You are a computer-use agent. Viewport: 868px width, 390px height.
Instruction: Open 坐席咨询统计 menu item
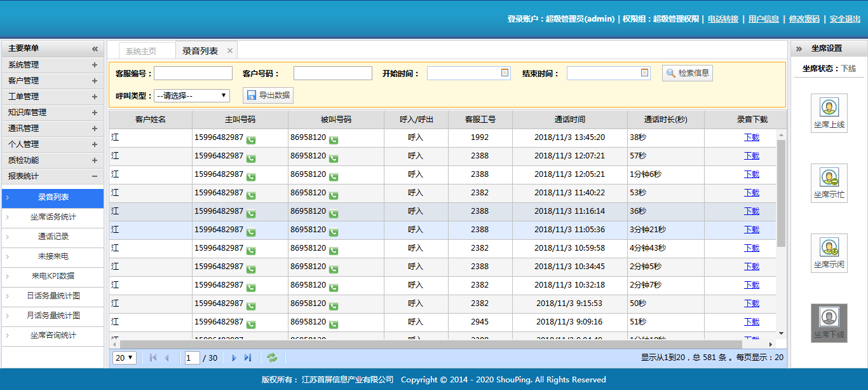click(x=53, y=335)
